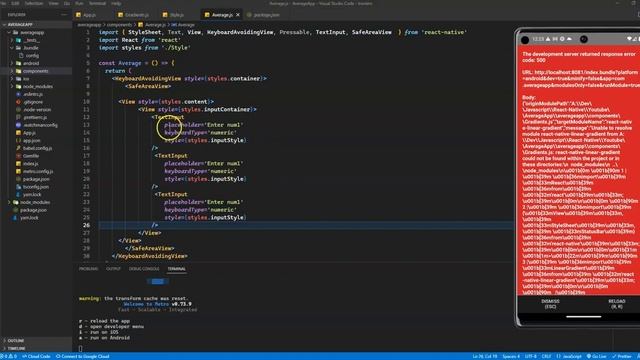Open the Help menu in menu bar
This screenshot has width=640, height=360.
click(x=116, y=3)
